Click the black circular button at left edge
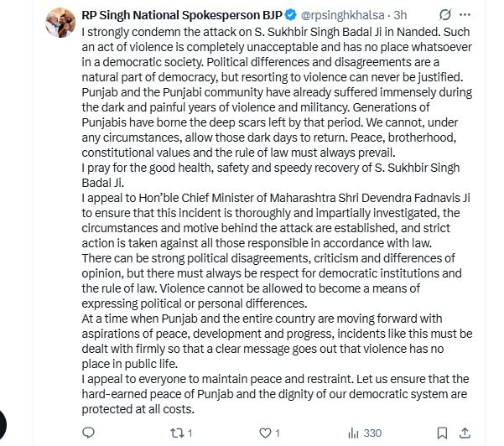Image resolution: width=504 pixels, height=446 pixels. tap(2, 425)
